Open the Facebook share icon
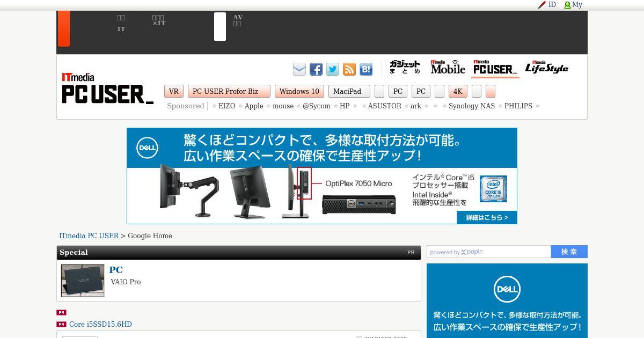The image size is (644, 338). 316,69
